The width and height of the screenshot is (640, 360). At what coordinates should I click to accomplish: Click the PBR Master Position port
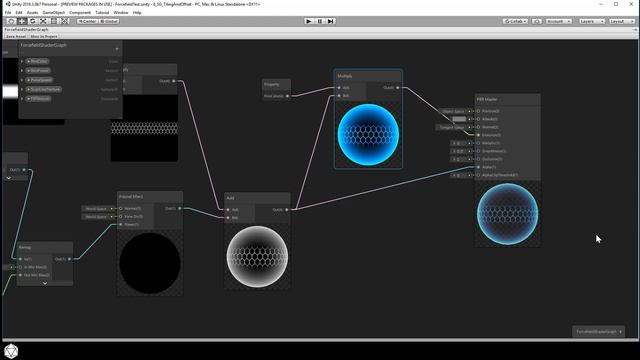tap(478, 111)
